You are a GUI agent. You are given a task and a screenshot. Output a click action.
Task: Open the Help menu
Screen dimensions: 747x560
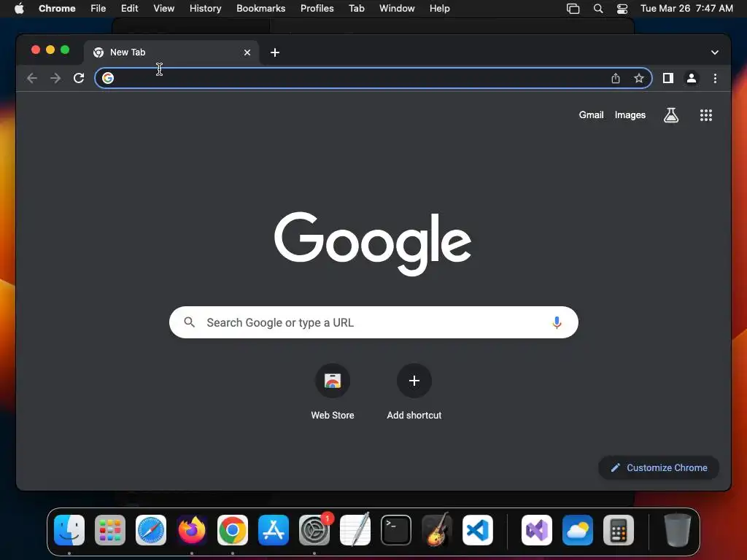click(x=439, y=9)
